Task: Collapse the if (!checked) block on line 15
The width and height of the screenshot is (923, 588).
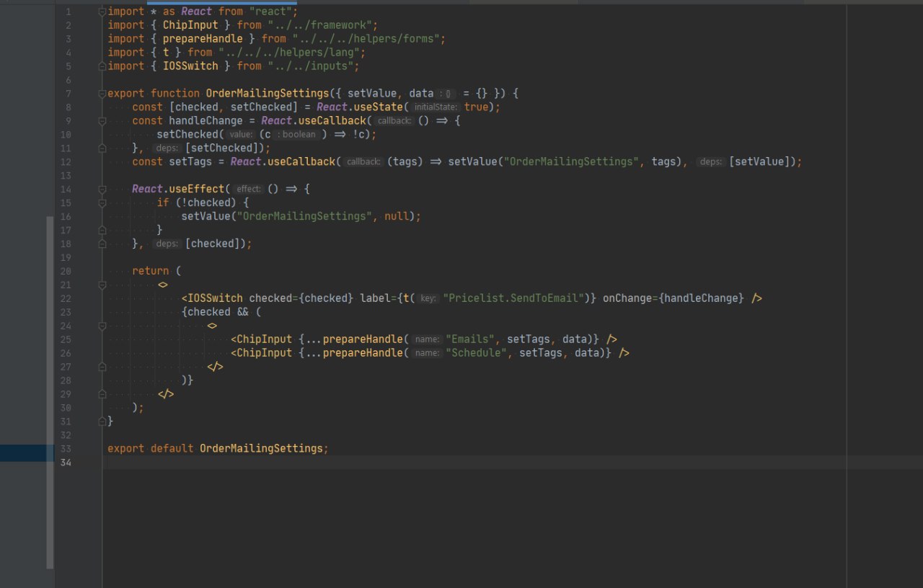Action: point(102,202)
